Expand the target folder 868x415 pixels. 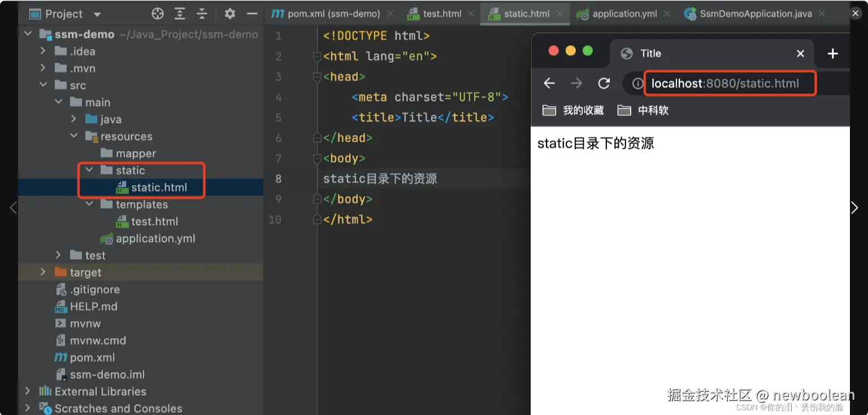pyautogui.click(x=44, y=272)
